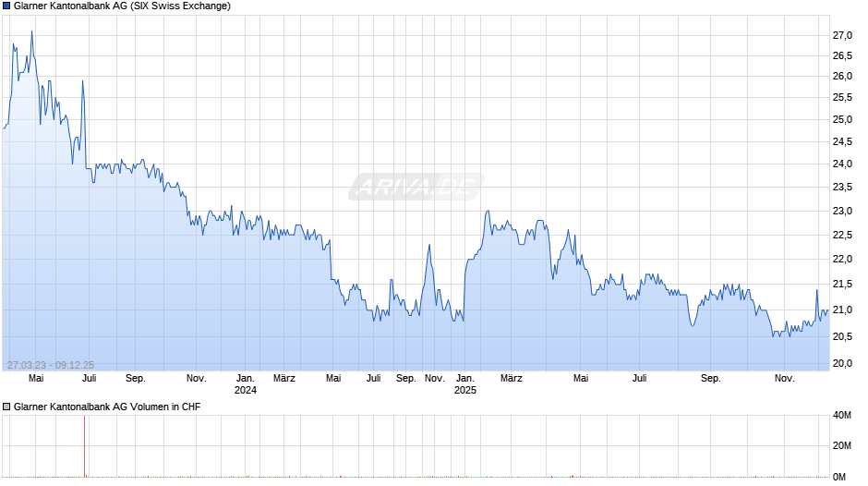The height and width of the screenshot is (486, 868).
Task: Click the '25,5' price axis label
Action: (x=842, y=98)
